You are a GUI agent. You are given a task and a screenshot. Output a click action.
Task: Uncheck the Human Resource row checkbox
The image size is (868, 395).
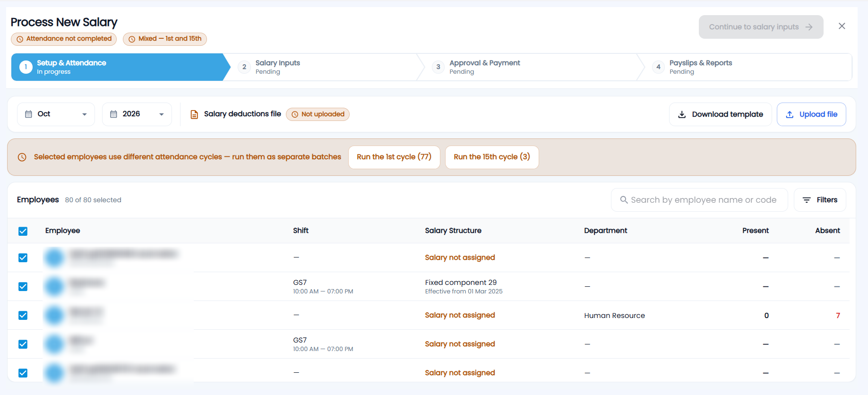click(x=23, y=315)
